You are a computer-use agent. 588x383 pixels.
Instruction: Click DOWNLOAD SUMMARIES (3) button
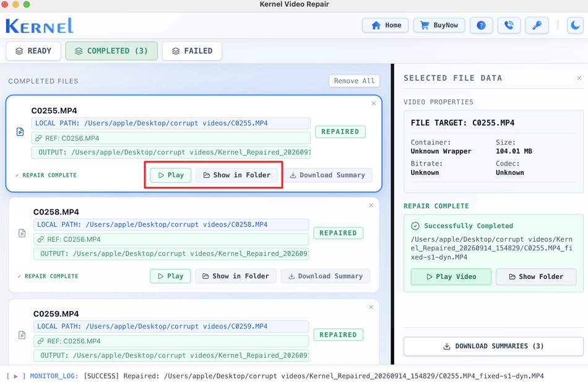pos(493,346)
